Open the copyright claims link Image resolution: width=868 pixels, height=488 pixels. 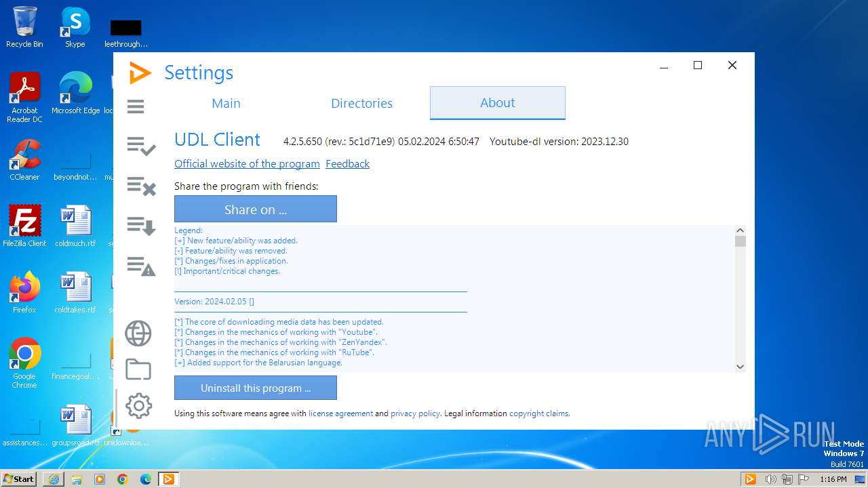[539, 413]
